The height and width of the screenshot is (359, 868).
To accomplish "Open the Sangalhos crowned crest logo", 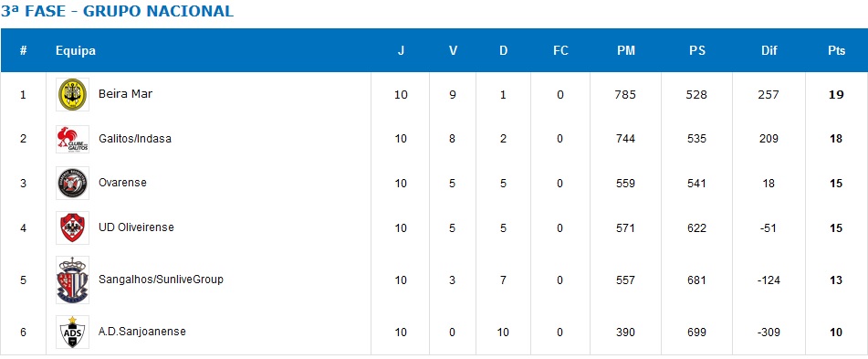I will (72, 280).
